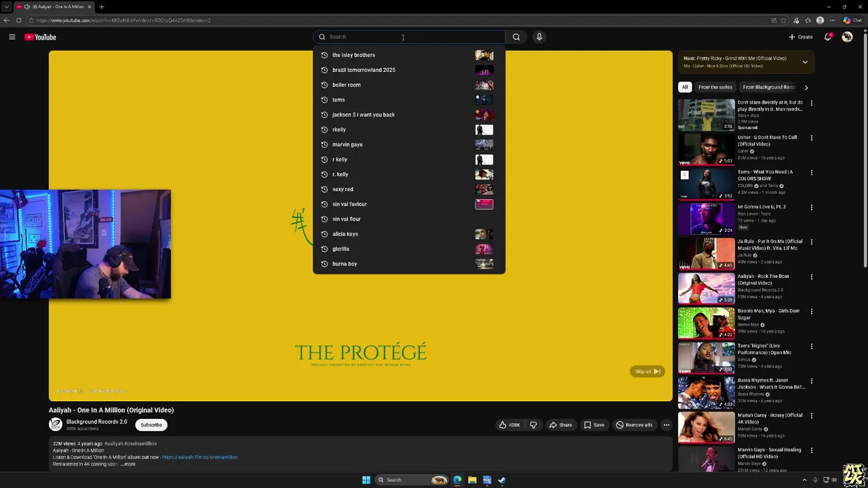Open Usher U Don't Have To Call thumbnail
Viewport: 868px width, 488px height.
(x=706, y=149)
